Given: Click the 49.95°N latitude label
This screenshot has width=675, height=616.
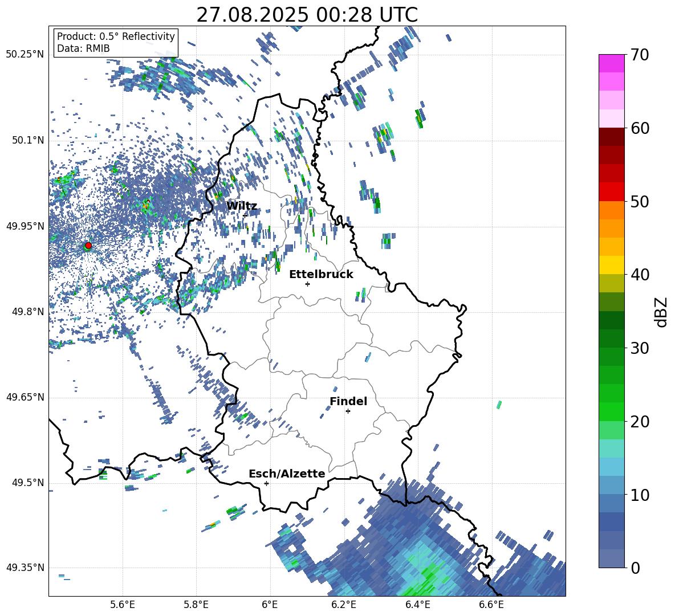Looking at the screenshot, I should (x=25, y=227).
